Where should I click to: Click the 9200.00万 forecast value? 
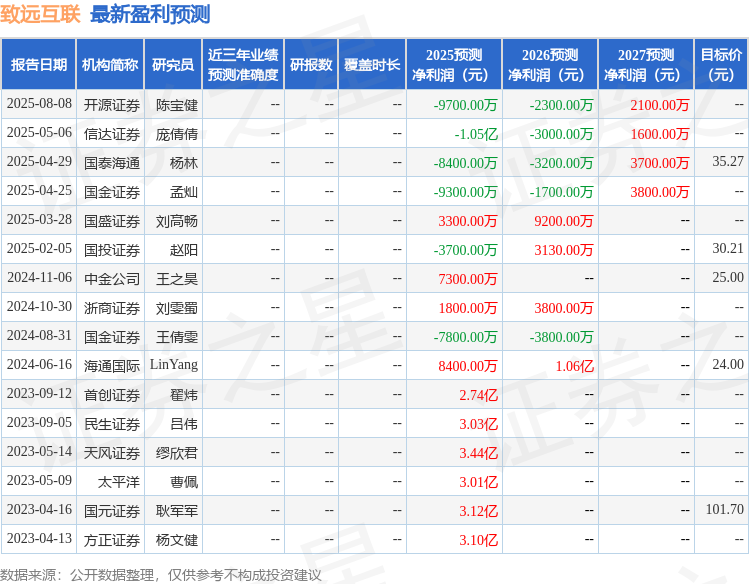point(564,221)
